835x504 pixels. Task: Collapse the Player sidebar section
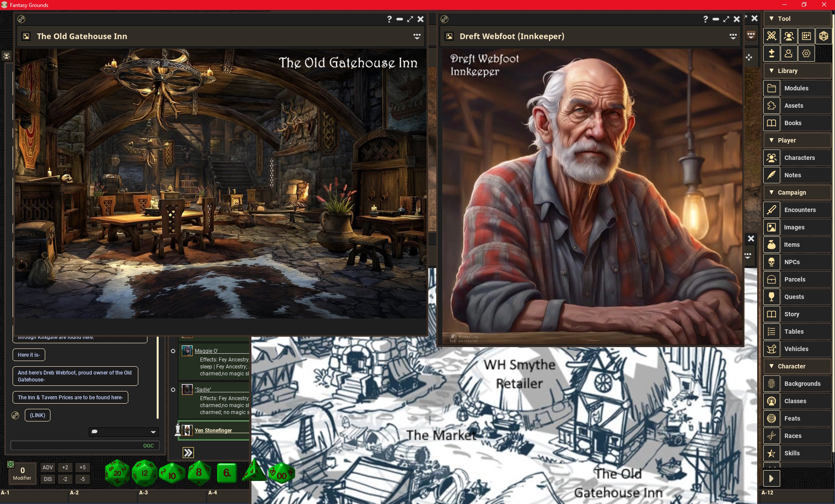[797, 140]
